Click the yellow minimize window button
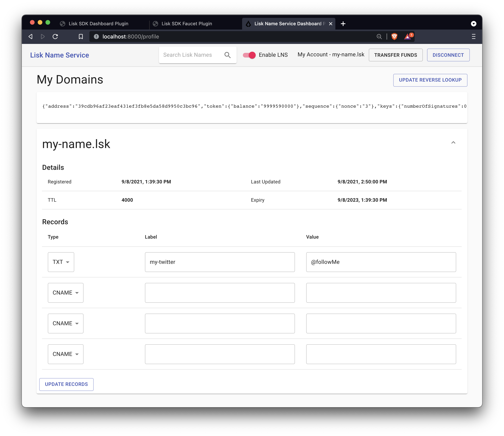The image size is (504, 436). (40, 22)
